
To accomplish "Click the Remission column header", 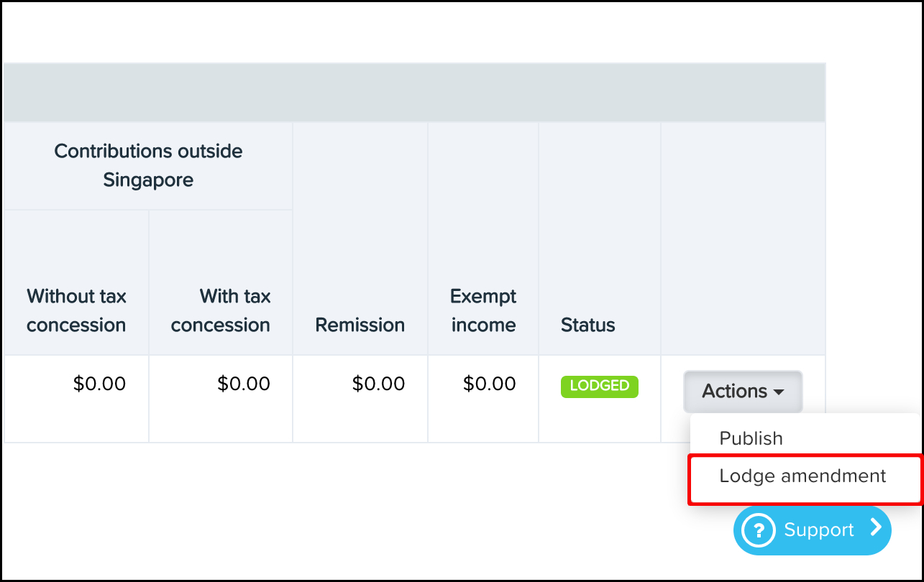I will tap(360, 325).
